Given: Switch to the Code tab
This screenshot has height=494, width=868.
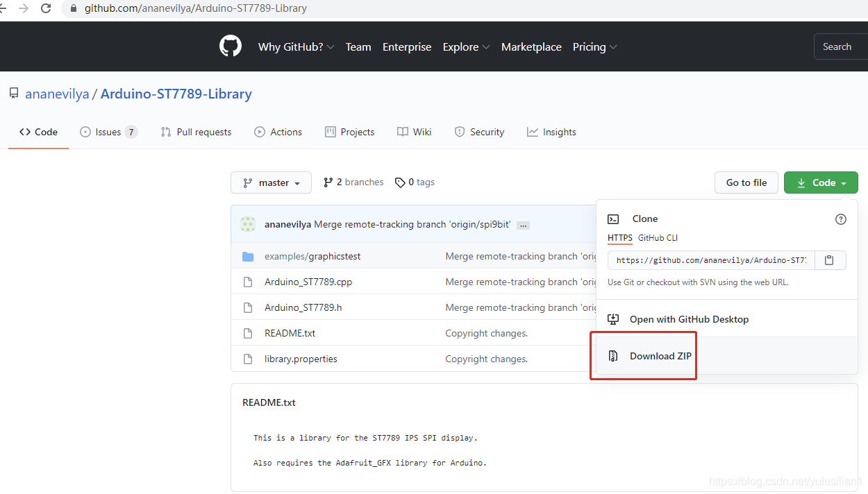Looking at the screenshot, I should coord(38,132).
